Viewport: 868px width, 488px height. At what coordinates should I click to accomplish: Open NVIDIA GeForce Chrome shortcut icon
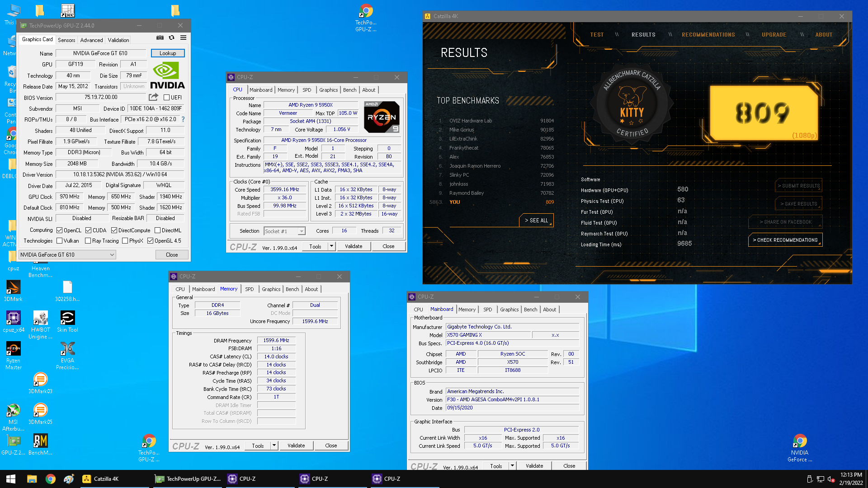point(800,447)
